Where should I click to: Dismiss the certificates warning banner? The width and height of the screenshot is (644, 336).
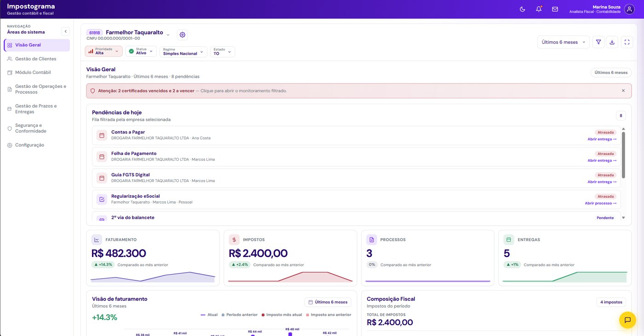pyautogui.click(x=623, y=91)
